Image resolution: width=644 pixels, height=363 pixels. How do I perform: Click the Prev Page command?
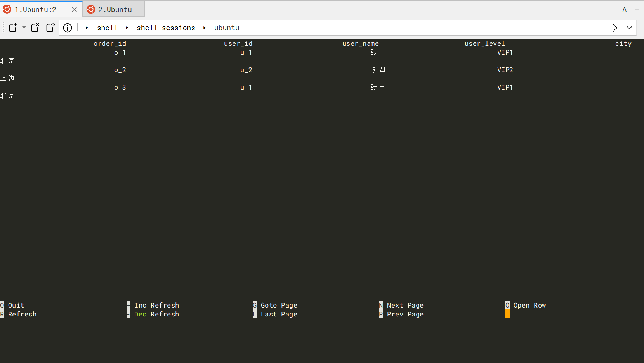[x=405, y=314]
